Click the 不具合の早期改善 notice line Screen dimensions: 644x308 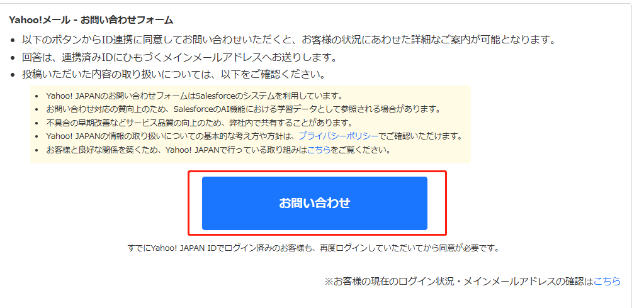pos(200,123)
